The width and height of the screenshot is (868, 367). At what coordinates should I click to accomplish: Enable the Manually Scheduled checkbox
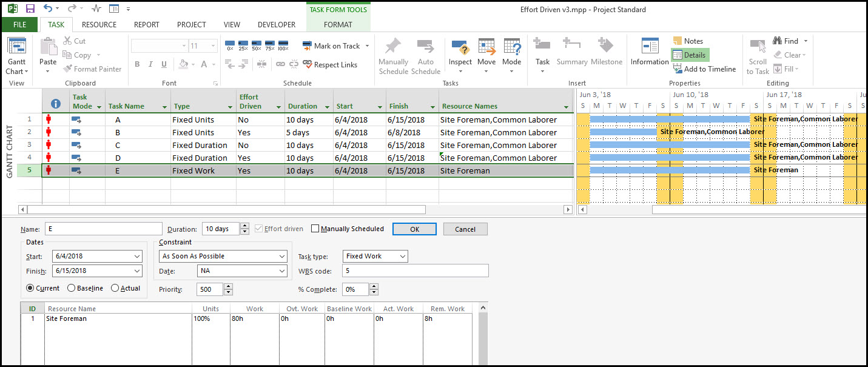(315, 229)
